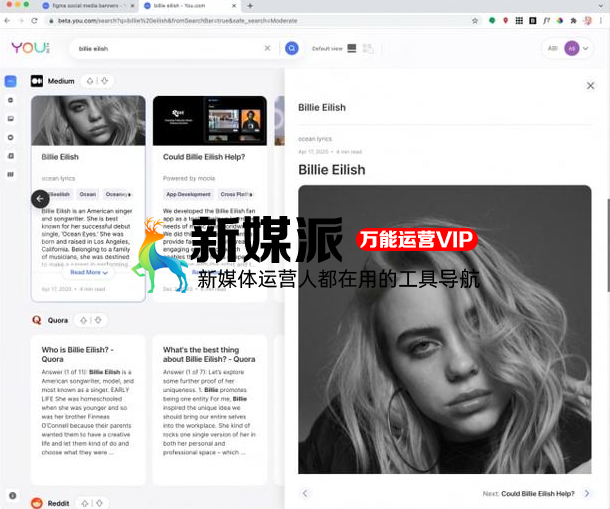
Task: Select the Cross Platform tag
Action: [x=236, y=194]
